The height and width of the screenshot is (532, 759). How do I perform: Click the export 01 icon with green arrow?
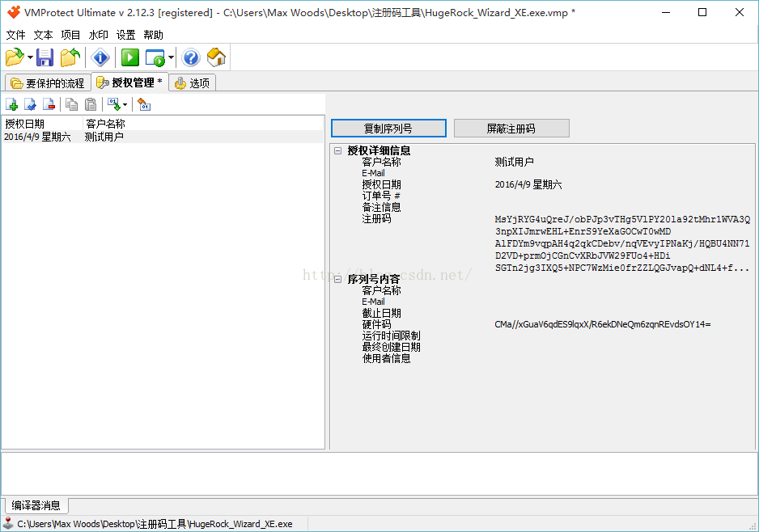click(114, 104)
